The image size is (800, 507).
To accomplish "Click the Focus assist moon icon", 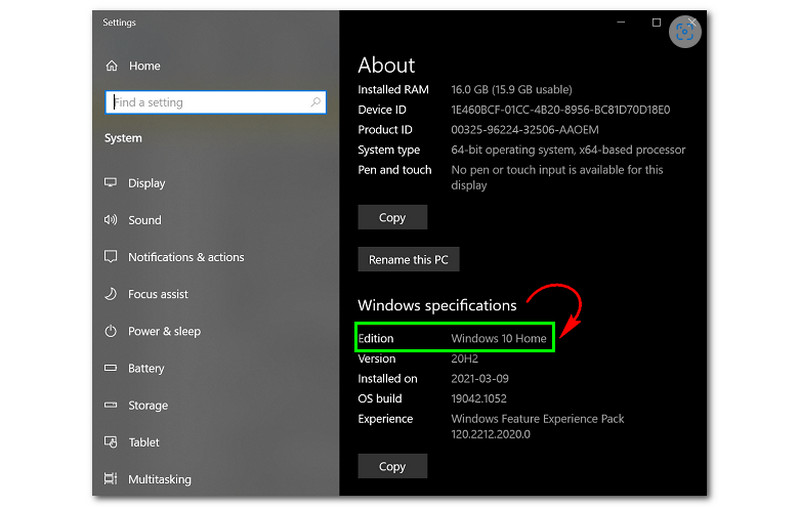I will tap(111, 294).
